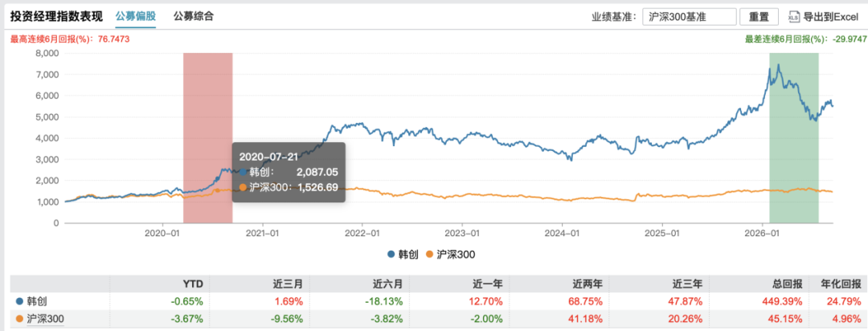The height and width of the screenshot is (331, 868).
Task: Click the 重置 reset button
Action: click(x=759, y=17)
